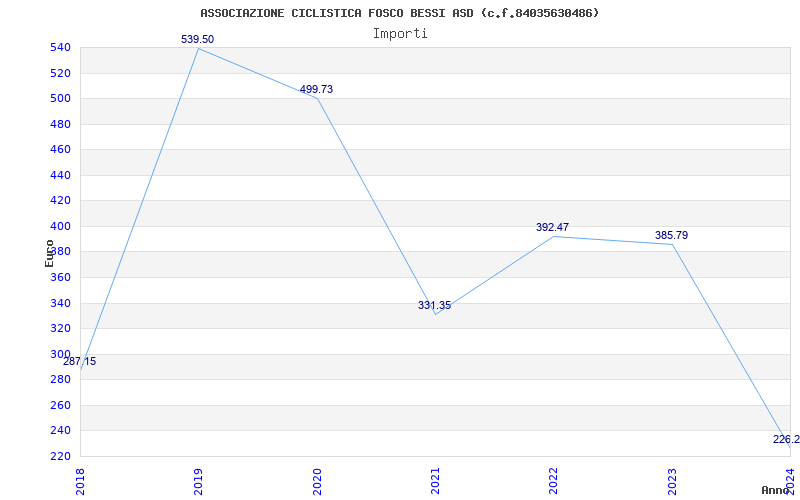Click the 2021 x-axis label
Screen dimensions: 800x500
click(x=435, y=482)
